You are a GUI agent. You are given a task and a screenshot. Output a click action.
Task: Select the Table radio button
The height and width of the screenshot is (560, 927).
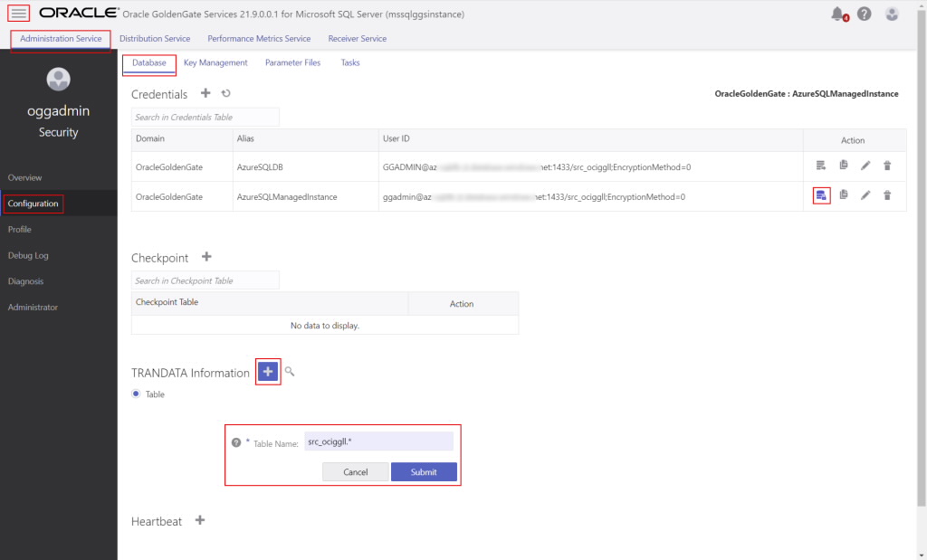coord(135,394)
